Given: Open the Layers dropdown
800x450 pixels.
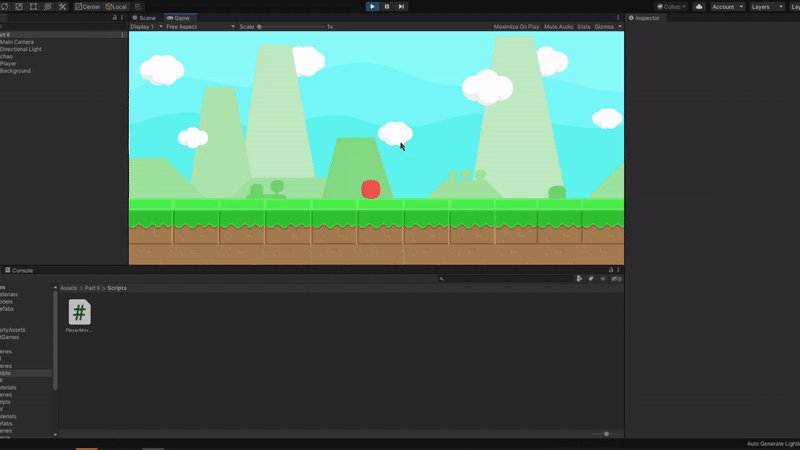Looking at the screenshot, I should click(x=765, y=6).
